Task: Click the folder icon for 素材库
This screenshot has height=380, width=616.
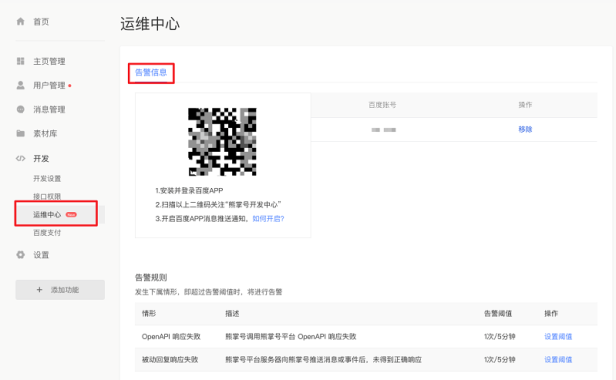Action: pos(20,134)
